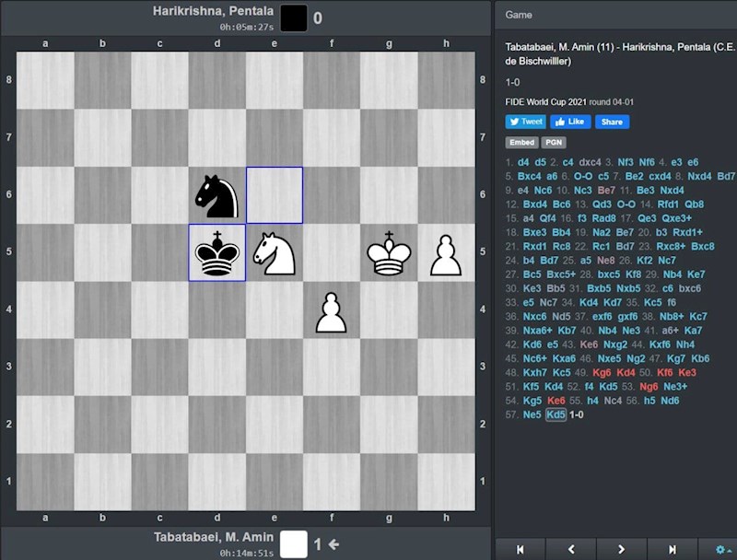Go to move 37... gxf6
Viewport: 737px width, 560px height.
(627, 317)
